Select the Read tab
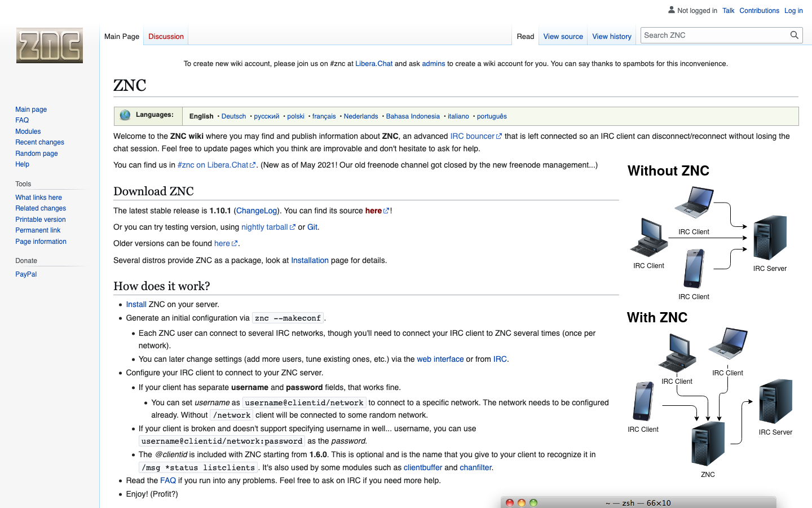 pos(525,36)
